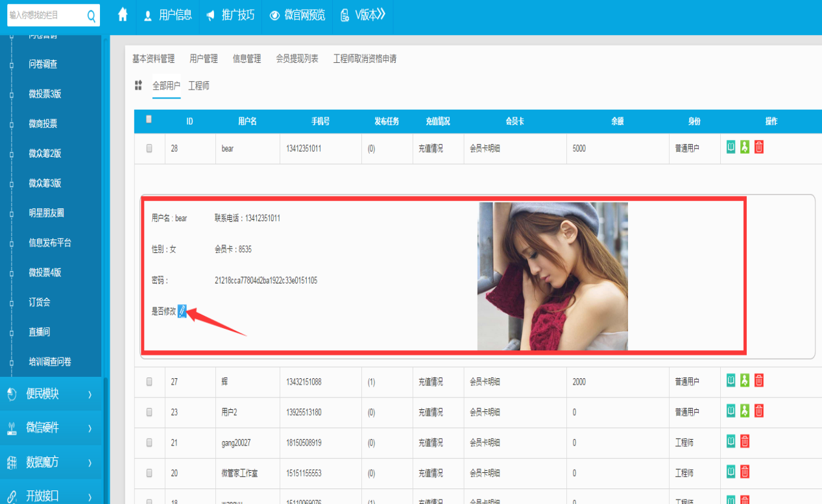Delete gang20027 using the trash icon
The height and width of the screenshot is (504, 822).
pos(745,442)
